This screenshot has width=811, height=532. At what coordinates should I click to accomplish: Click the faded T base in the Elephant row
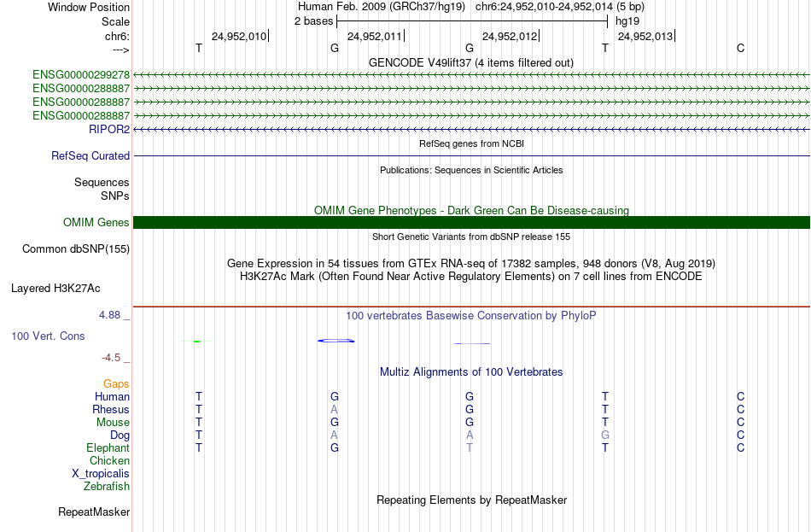click(x=470, y=447)
